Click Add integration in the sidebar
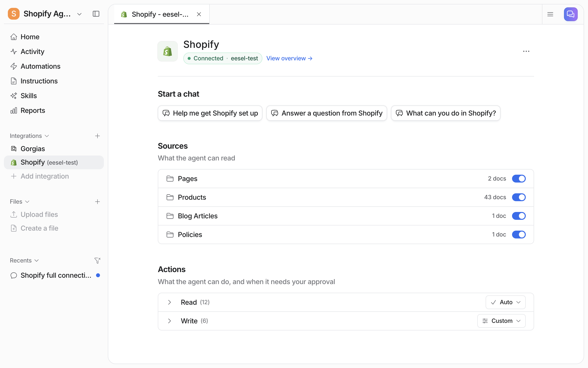Viewport: 588px width, 368px height. (54, 176)
